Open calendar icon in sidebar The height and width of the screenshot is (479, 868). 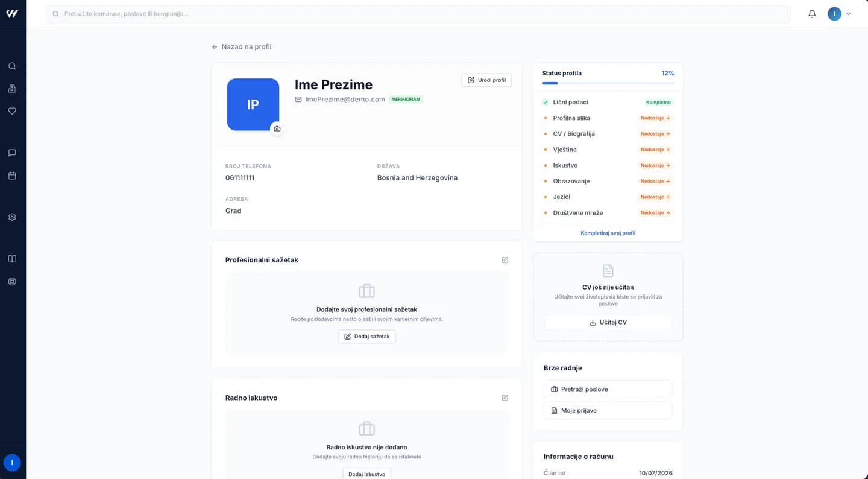[x=12, y=176]
